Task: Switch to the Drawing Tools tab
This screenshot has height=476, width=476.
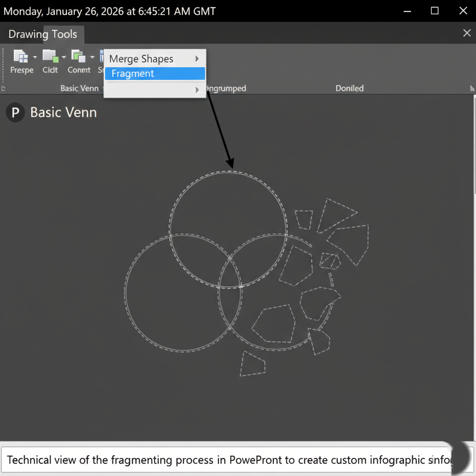Action: 42,34
